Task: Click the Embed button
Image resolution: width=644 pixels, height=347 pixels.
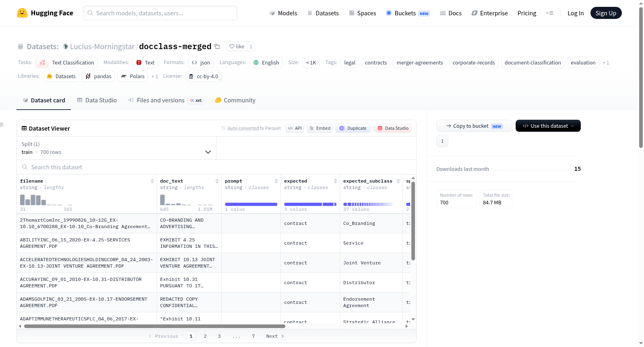Action: coord(320,128)
